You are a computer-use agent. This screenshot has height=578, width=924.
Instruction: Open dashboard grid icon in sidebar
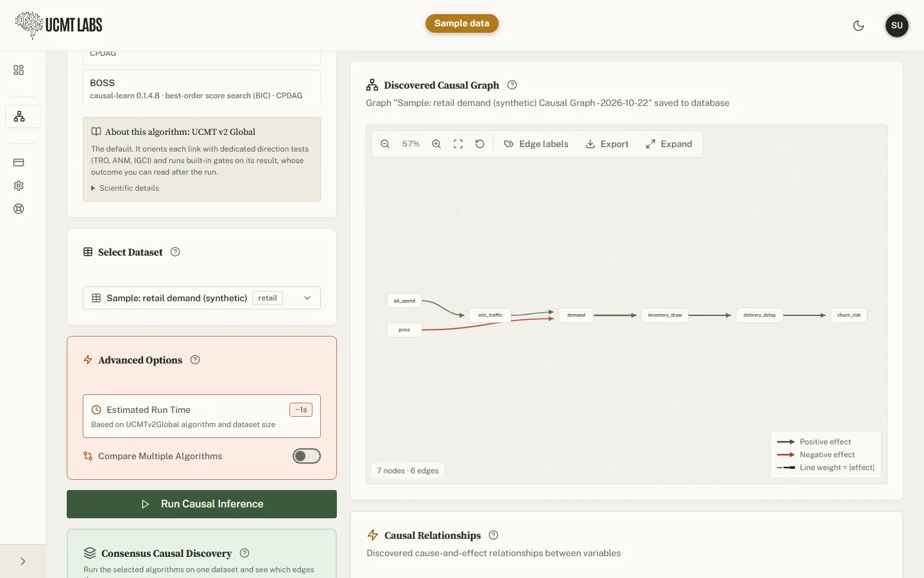[19, 70]
